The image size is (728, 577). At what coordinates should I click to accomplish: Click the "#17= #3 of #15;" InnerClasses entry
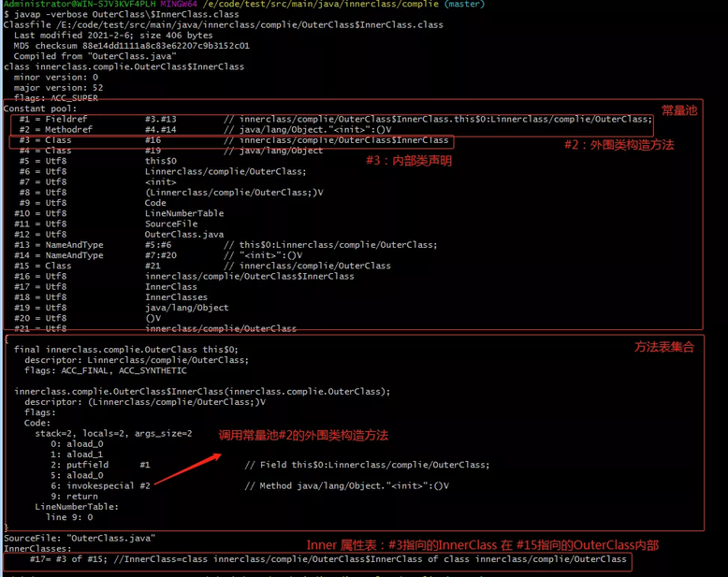point(328,559)
